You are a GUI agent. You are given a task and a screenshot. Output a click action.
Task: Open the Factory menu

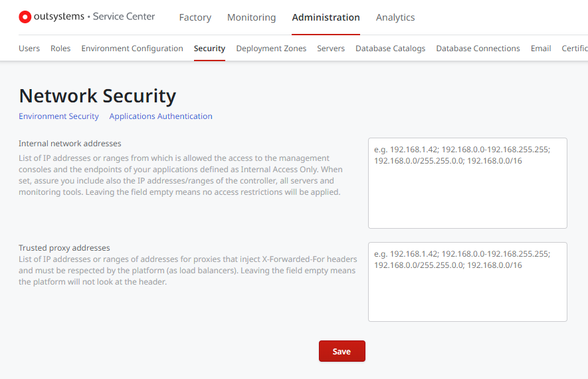pos(195,17)
